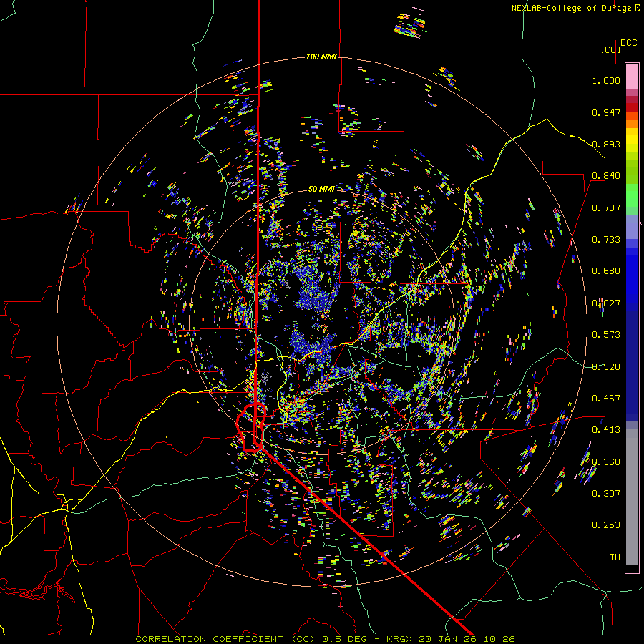Click the 0.893 legend value
The image size is (644, 644).
(x=606, y=144)
